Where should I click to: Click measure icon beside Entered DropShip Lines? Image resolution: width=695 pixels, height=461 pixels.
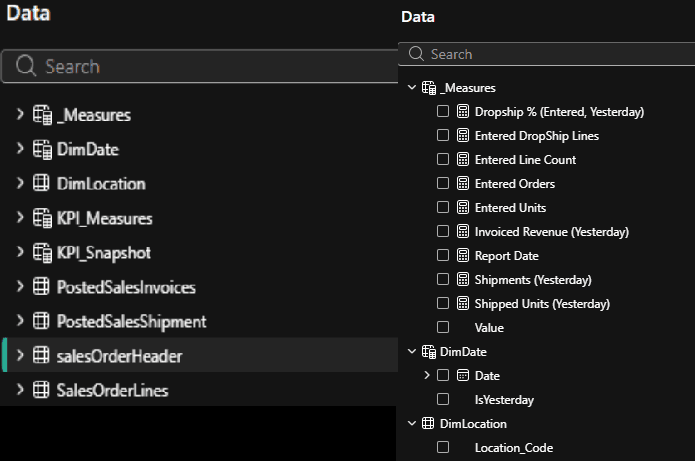coord(463,135)
